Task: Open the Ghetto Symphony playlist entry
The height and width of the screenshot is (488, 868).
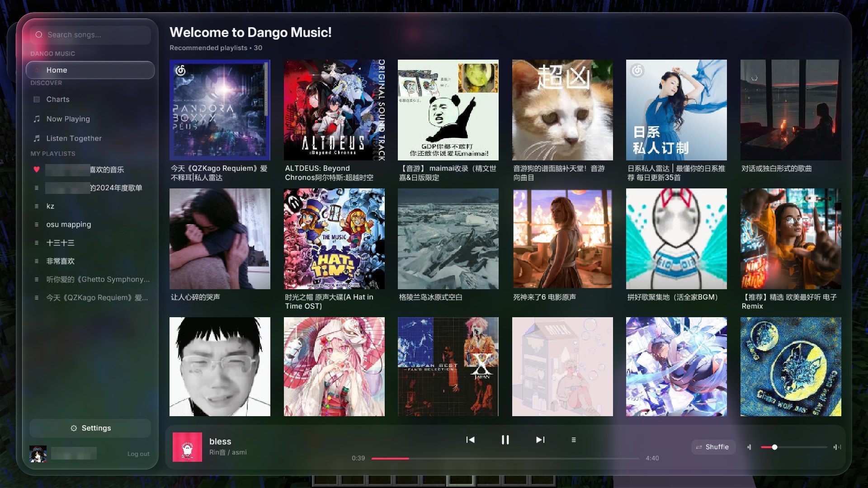Action: pyautogui.click(x=90, y=279)
